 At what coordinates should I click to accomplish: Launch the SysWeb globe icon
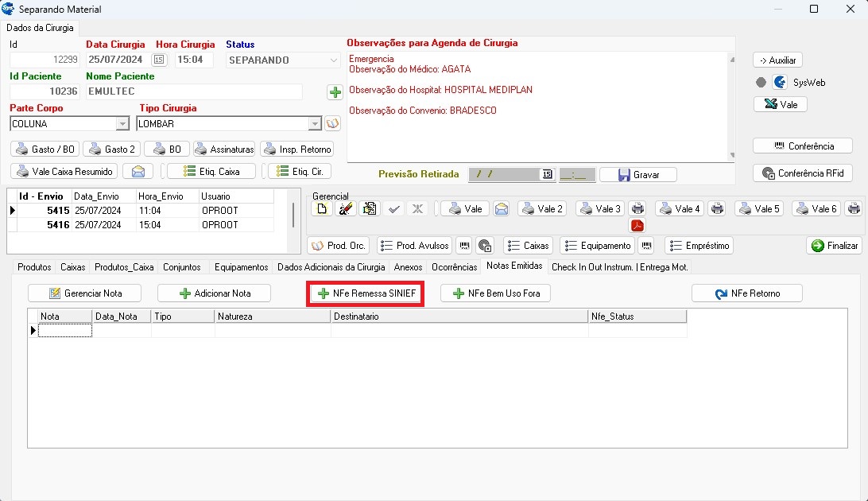coord(780,82)
